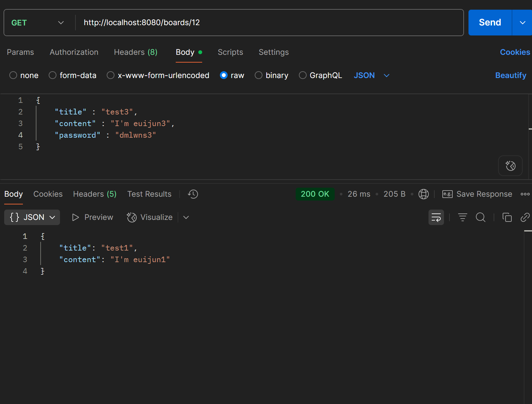Select x-www-form-urlencoded body type
The width and height of the screenshot is (532, 404).
click(111, 75)
